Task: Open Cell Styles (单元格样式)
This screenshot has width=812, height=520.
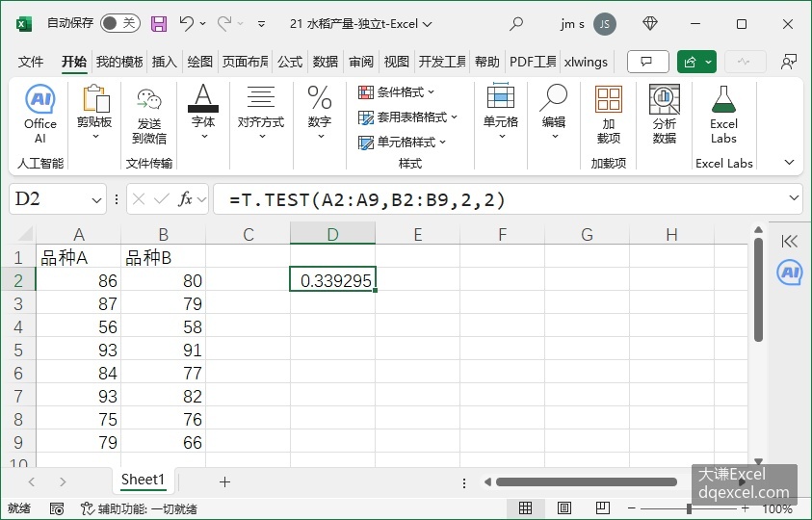Action: point(403,142)
